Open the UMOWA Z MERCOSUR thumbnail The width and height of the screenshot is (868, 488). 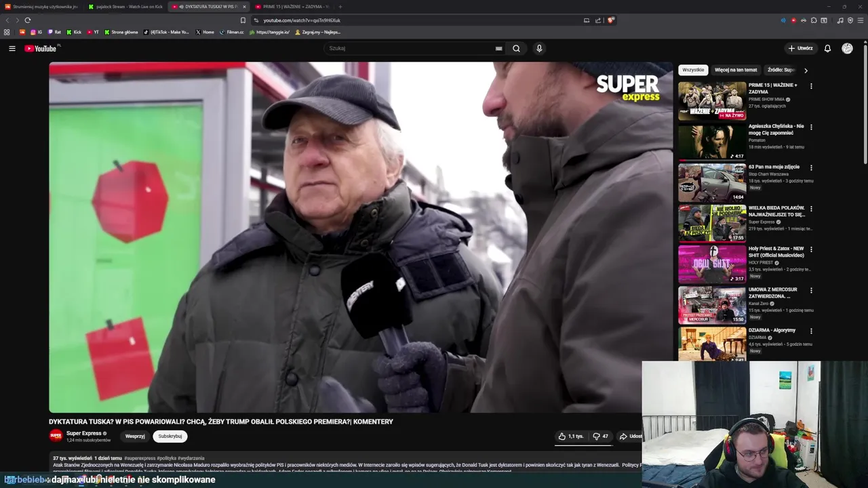(x=712, y=305)
